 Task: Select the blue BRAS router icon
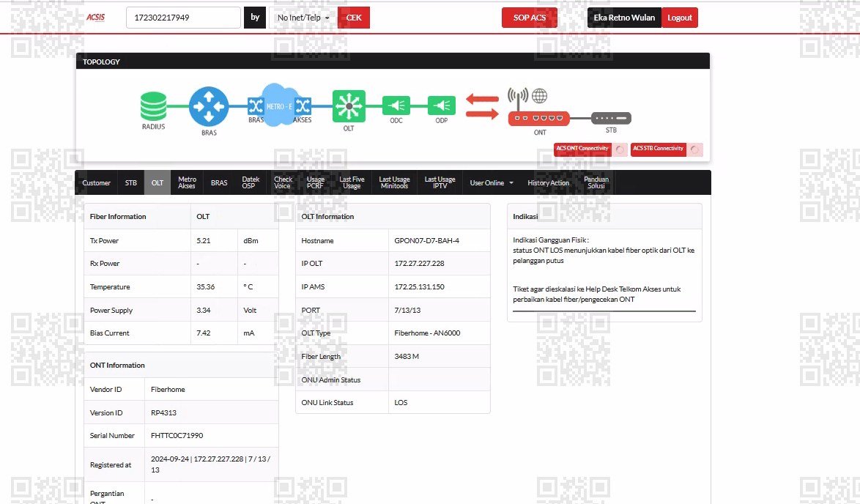point(209,106)
